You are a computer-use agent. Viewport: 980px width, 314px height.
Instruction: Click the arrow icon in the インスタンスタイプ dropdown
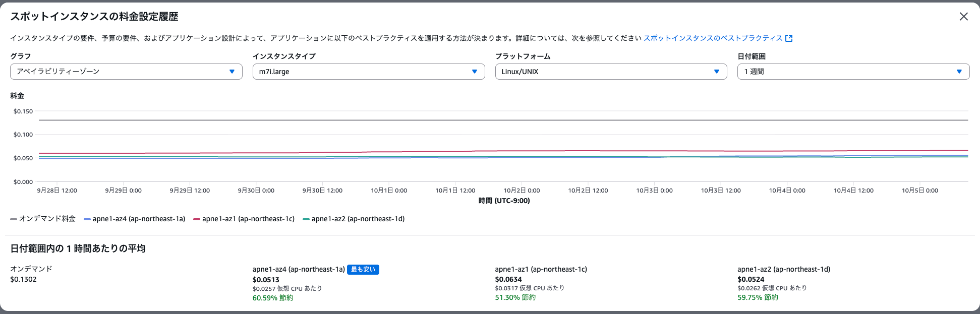[x=475, y=72]
